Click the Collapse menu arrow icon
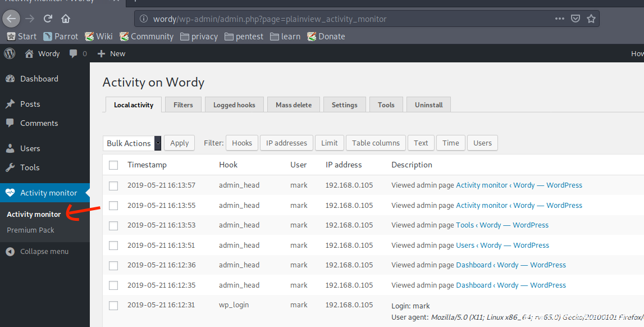Image resolution: width=644 pixels, height=327 pixels. tap(10, 251)
